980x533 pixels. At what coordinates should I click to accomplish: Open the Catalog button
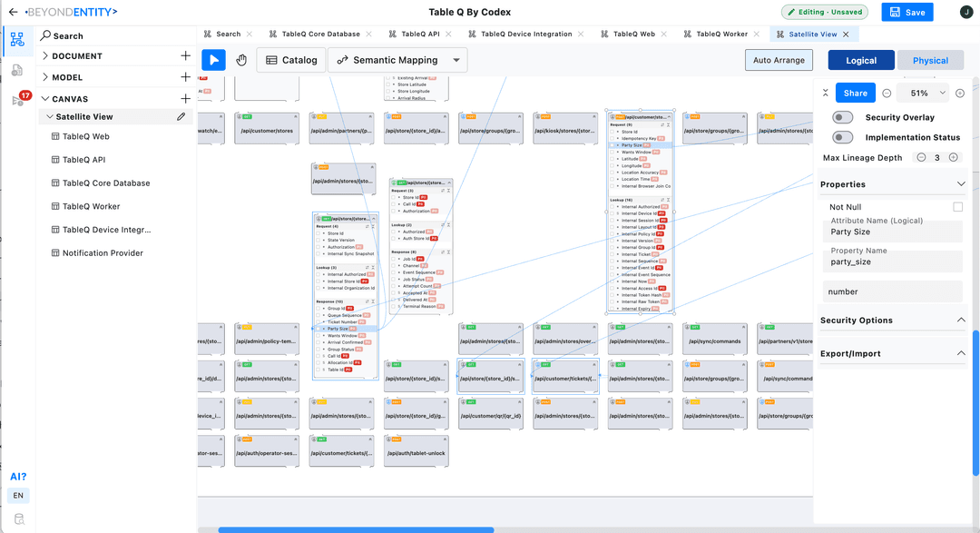[x=291, y=60]
